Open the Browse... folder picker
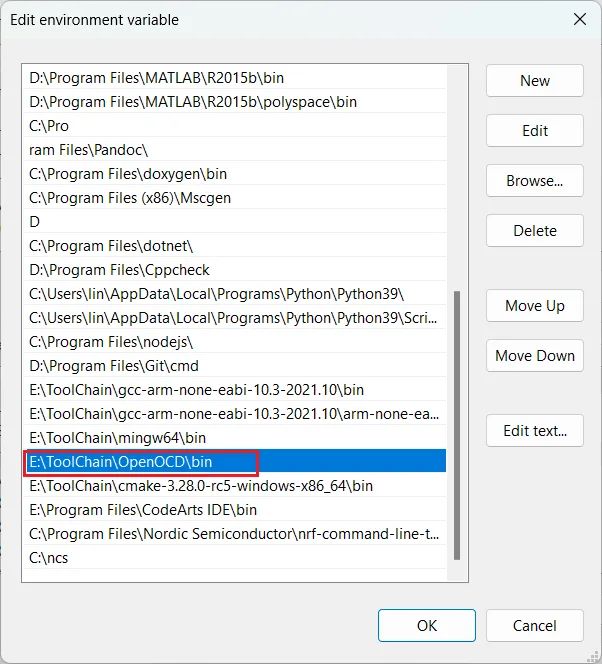 coord(535,181)
